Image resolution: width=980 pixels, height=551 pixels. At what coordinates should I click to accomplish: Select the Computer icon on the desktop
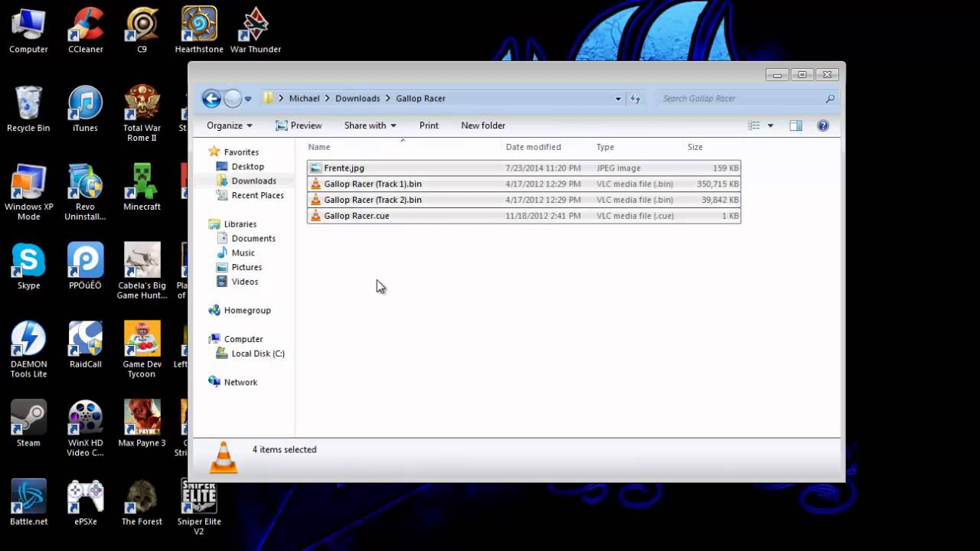28,31
